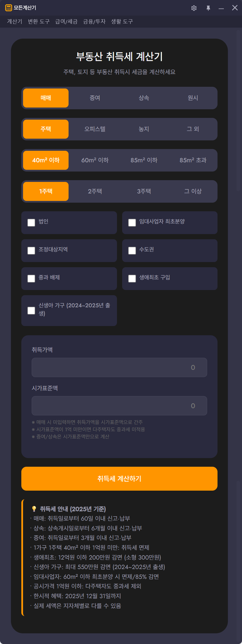Focus the 시가표준액 input field

(119, 406)
